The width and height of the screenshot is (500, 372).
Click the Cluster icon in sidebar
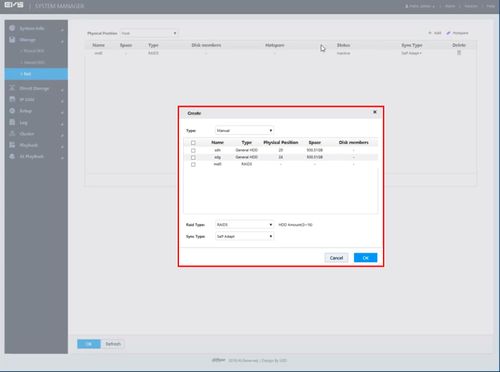click(12, 134)
